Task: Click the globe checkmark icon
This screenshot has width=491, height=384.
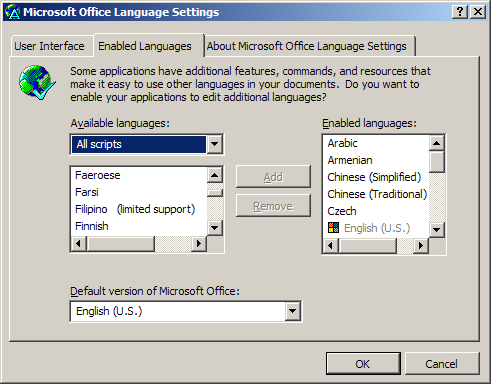Action: (x=37, y=82)
